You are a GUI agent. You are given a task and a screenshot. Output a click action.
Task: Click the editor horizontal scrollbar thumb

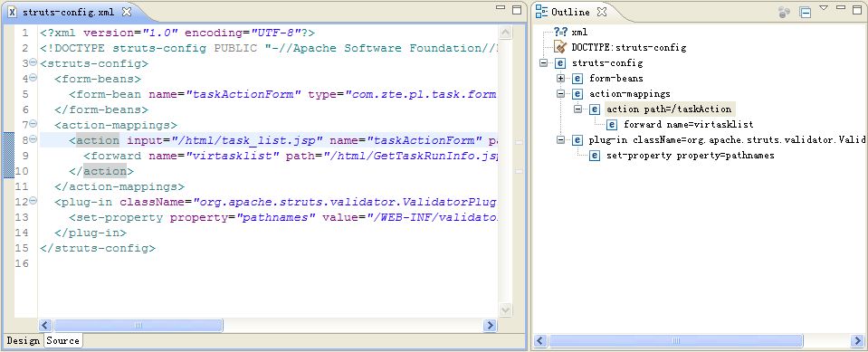click(138, 326)
